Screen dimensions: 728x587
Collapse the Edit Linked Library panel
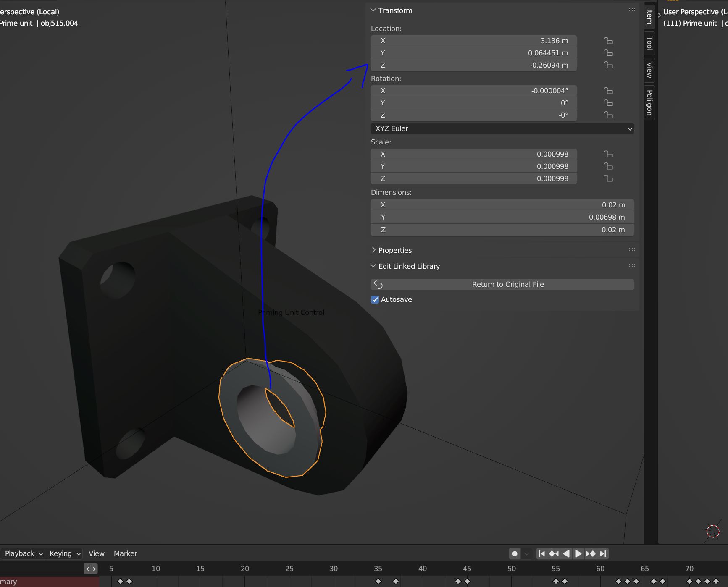[373, 266]
